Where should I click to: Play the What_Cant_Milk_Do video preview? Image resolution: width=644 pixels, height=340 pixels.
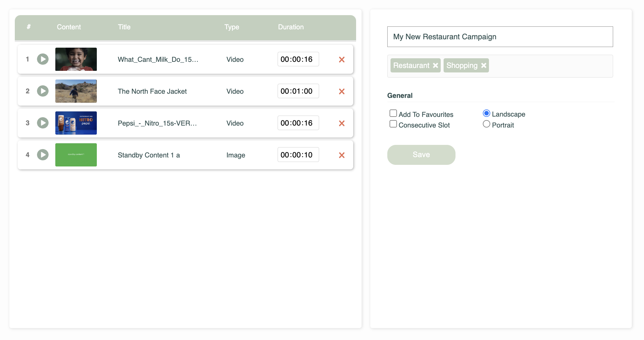(43, 59)
